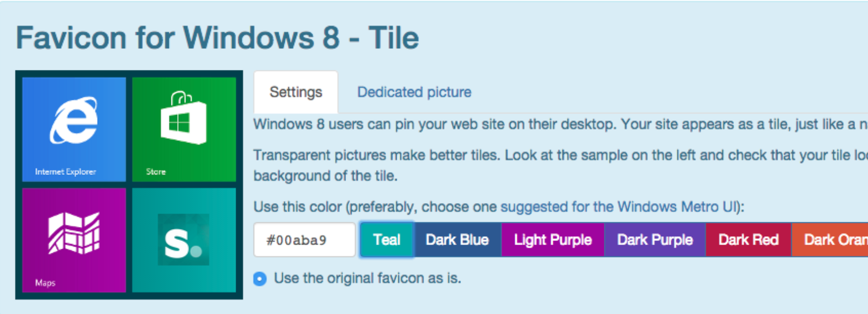The height and width of the screenshot is (314, 868).
Task: Click the "Favicon for Windows 8 - Tile" heading
Action: tap(217, 37)
